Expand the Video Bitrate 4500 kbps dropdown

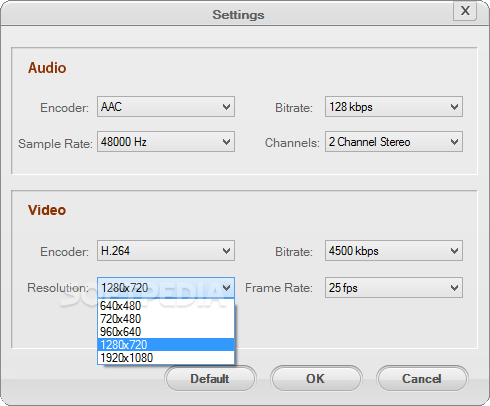coord(394,251)
